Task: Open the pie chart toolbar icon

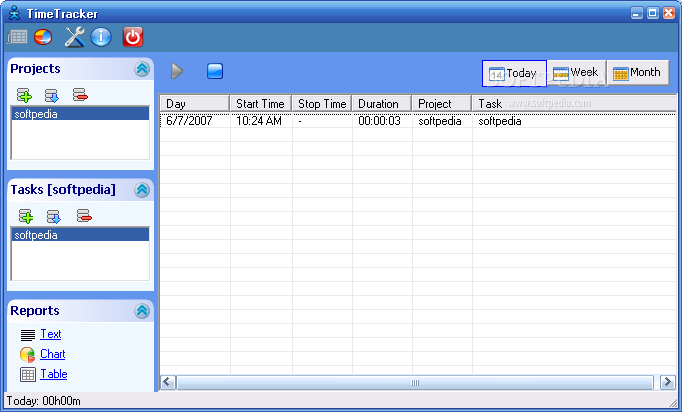Action: [x=43, y=37]
